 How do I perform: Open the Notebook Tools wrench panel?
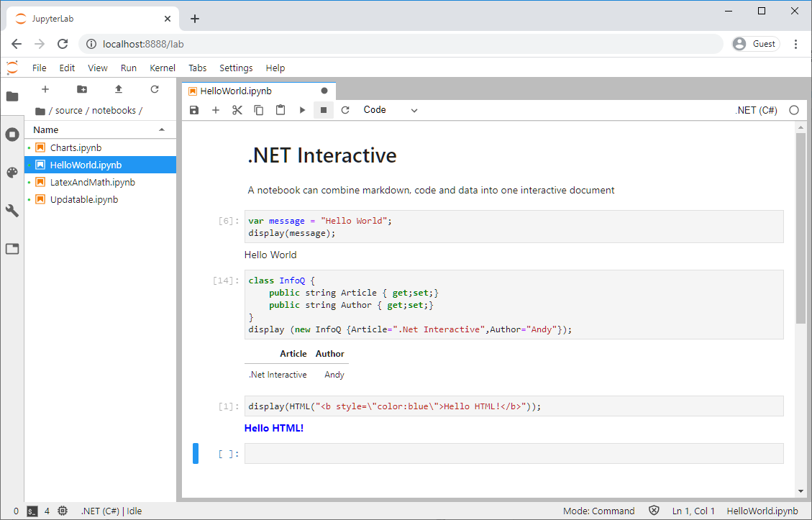pos(12,210)
